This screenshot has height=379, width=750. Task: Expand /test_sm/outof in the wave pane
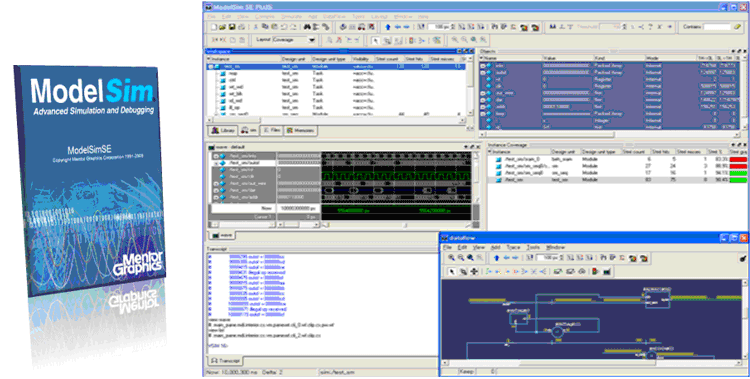[x=216, y=163]
